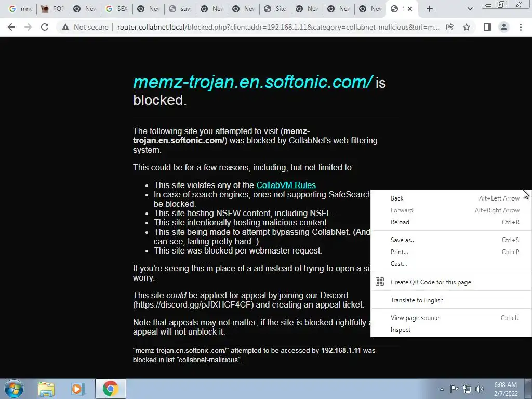Switch to the POP tab
The image size is (532, 399).
tap(52, 9)
